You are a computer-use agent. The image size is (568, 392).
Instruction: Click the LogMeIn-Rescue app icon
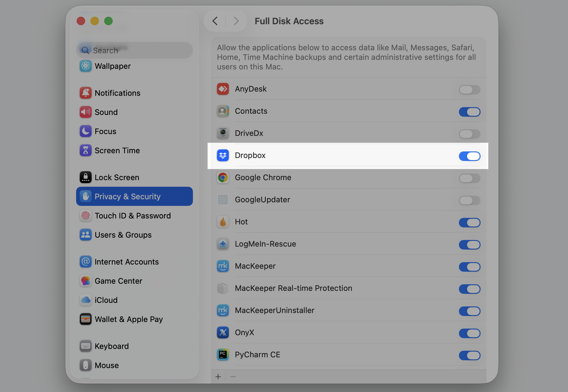coord(223,244)
